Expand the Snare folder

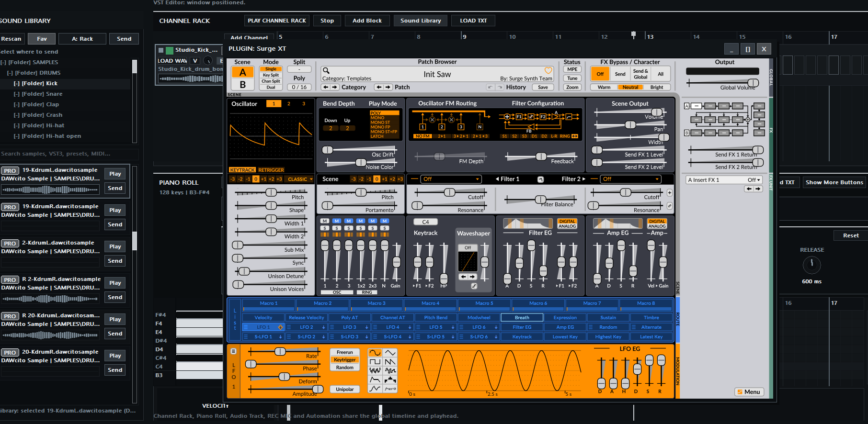tap(17, 94)
